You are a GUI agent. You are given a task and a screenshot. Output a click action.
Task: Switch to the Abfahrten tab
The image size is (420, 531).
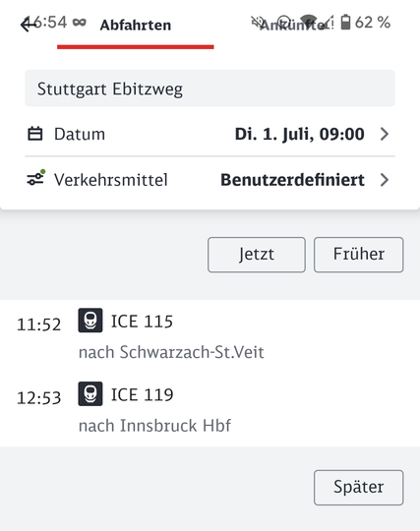(x=136, y=26)
